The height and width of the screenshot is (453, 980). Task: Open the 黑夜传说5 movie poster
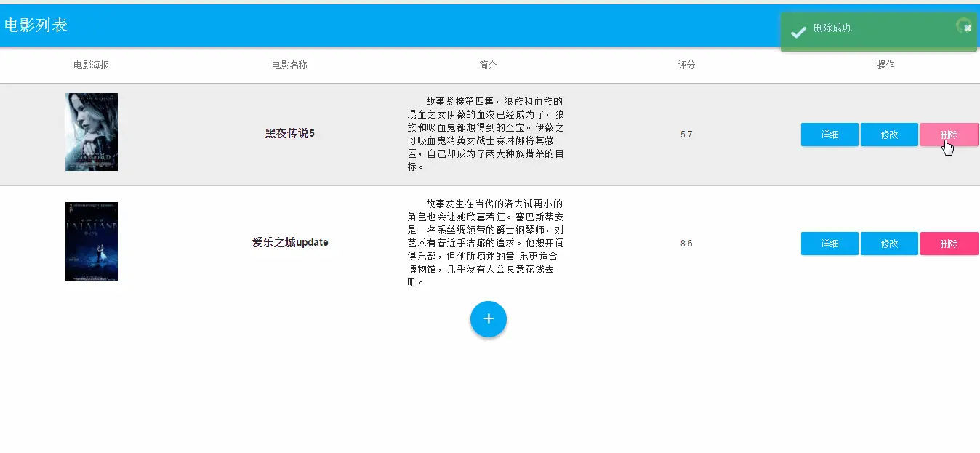pyautogui.click(x=92, y=132)
